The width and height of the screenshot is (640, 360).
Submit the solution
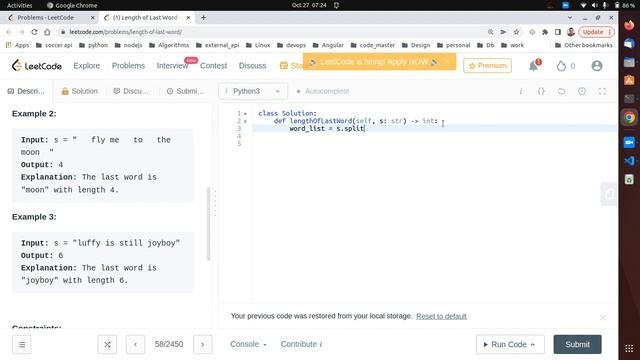[577, 344]
